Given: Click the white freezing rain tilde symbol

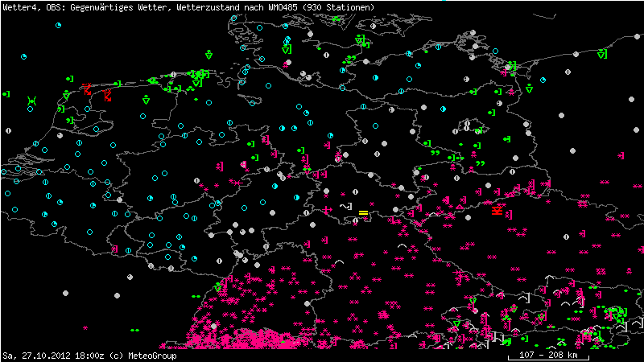Looking at the screenshot, I should [x=346, y=207].
